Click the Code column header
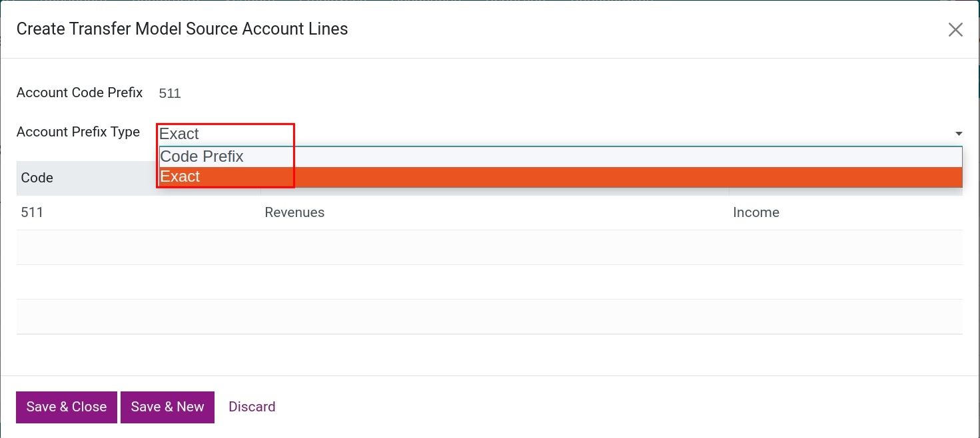Viewport: 980px width, 438px height. point(37,178)
